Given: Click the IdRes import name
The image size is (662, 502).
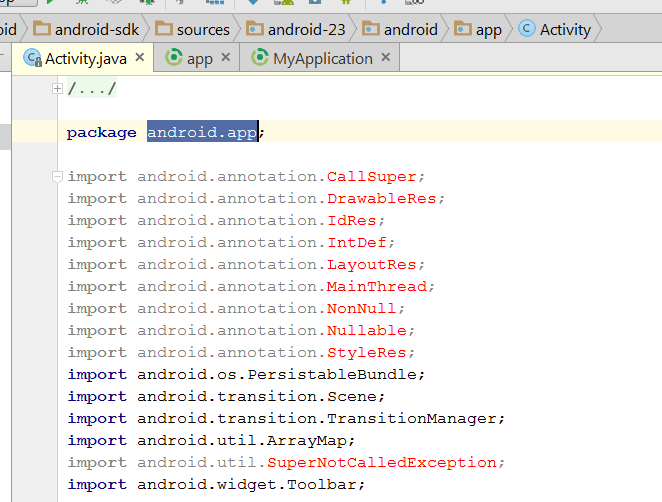Looking at the screenshot, I should [352, 220].
